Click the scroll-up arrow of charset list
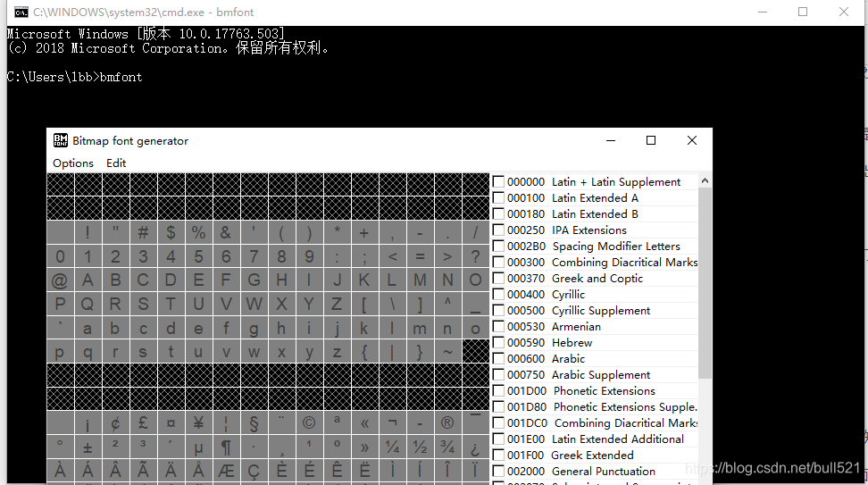 705,180
